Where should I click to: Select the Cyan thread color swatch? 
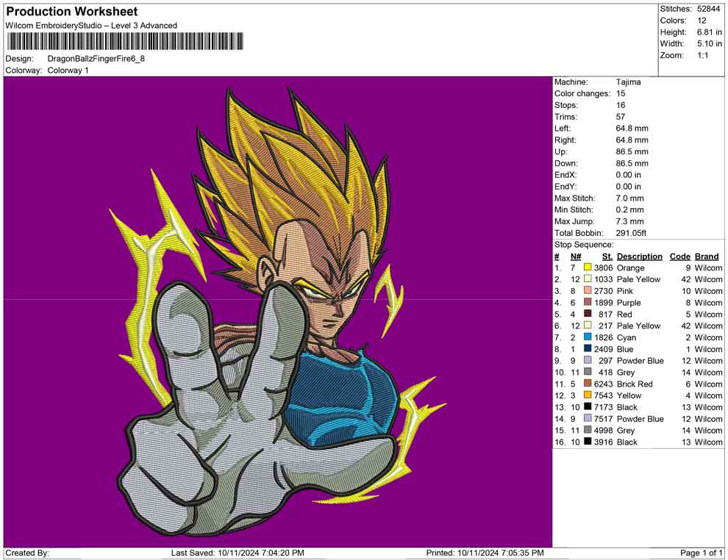(588, 337)
